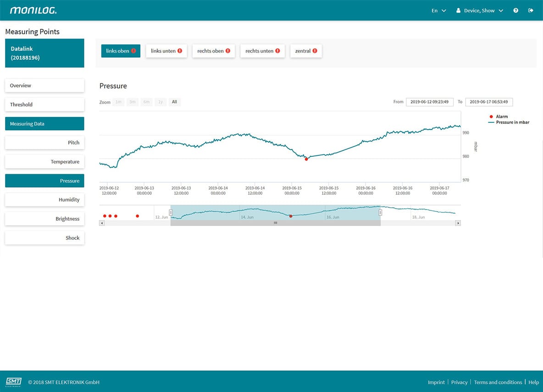Click the Monilog logo

point(33,11)
